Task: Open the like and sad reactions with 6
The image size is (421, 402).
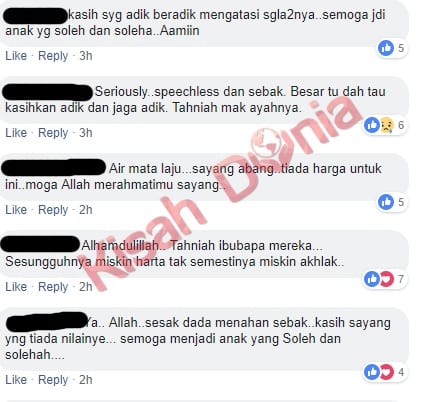Action: click(385, 125)
